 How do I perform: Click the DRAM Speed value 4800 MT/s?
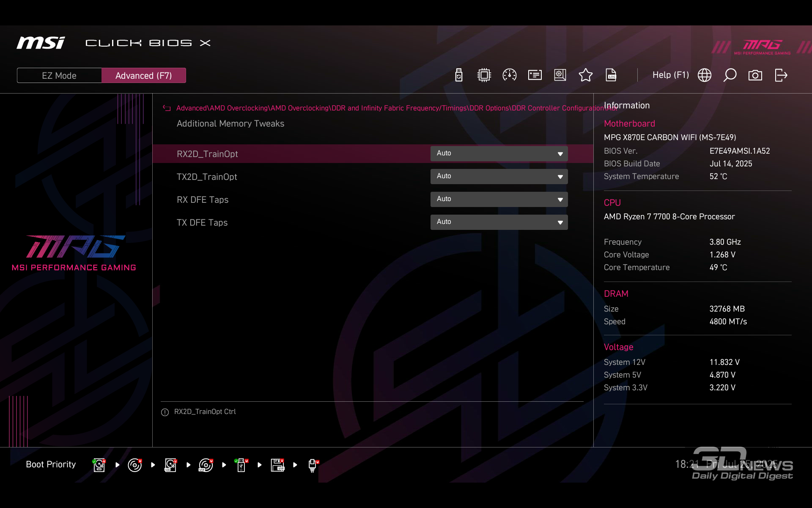(728, 322)
